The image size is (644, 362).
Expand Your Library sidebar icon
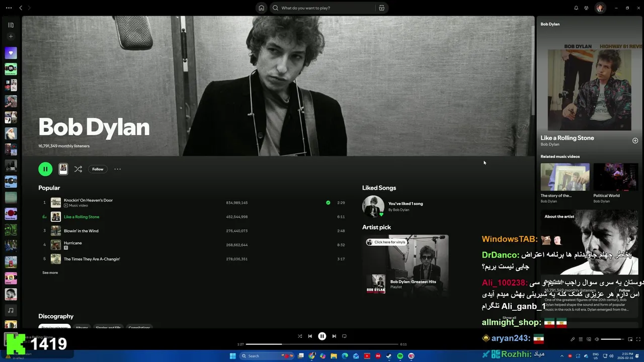(x=11, y=25)
